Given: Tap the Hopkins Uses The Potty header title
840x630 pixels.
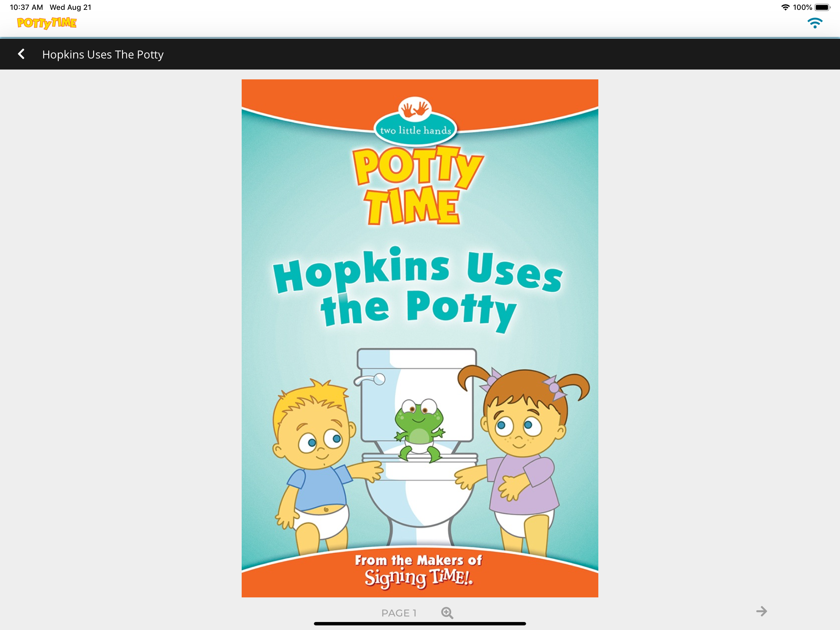Looking at the screenshot, I should click(x=103, y=54).
